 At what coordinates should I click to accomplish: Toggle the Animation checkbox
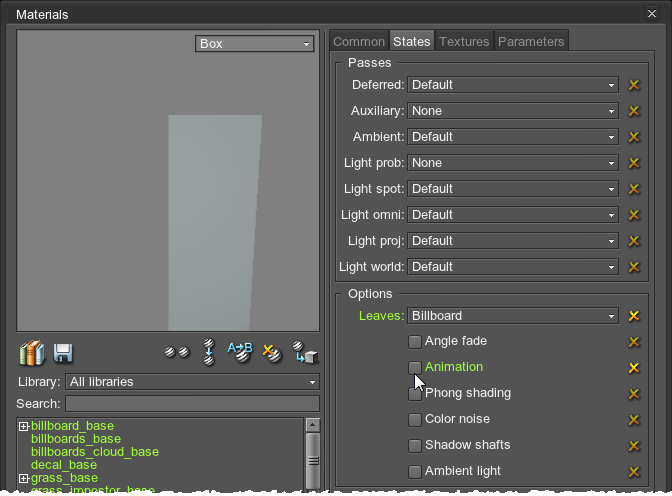[415, 368]
